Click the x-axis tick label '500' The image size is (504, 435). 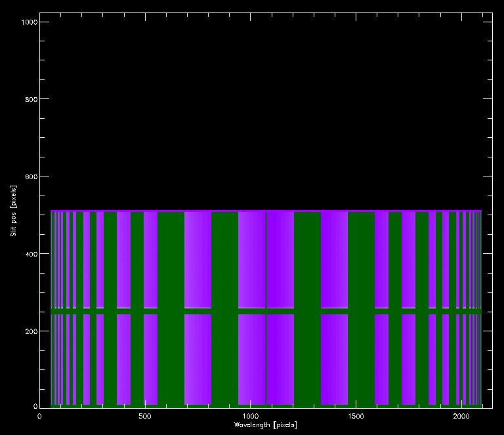click(144, 417)
